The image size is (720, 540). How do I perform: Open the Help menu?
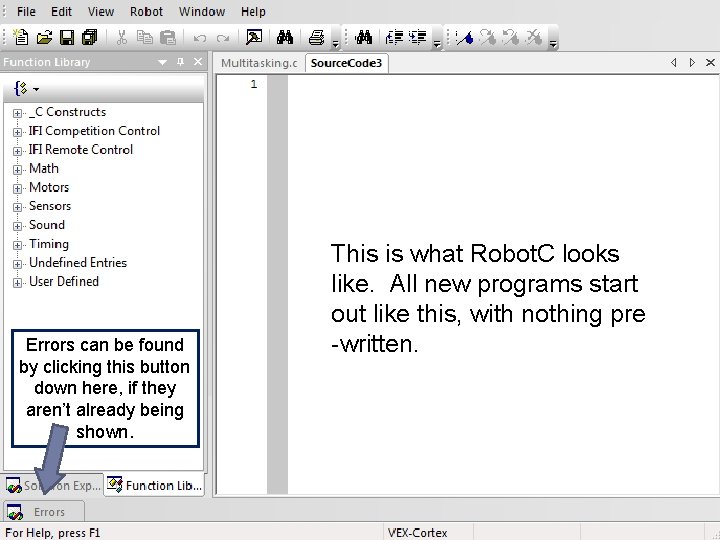tap(253, 11)
